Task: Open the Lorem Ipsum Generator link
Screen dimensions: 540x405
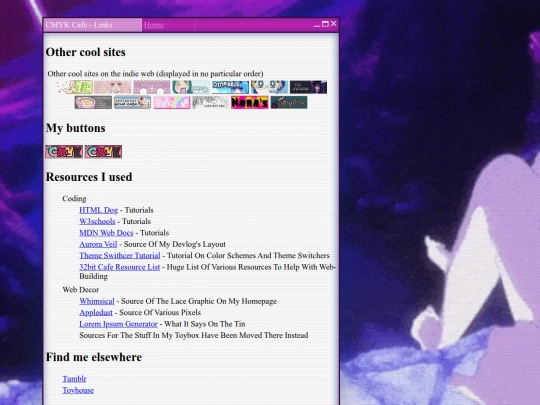Action: [118, 324]
